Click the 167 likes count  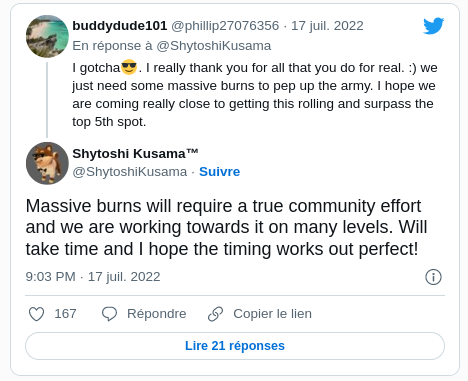tap(65, 314)
